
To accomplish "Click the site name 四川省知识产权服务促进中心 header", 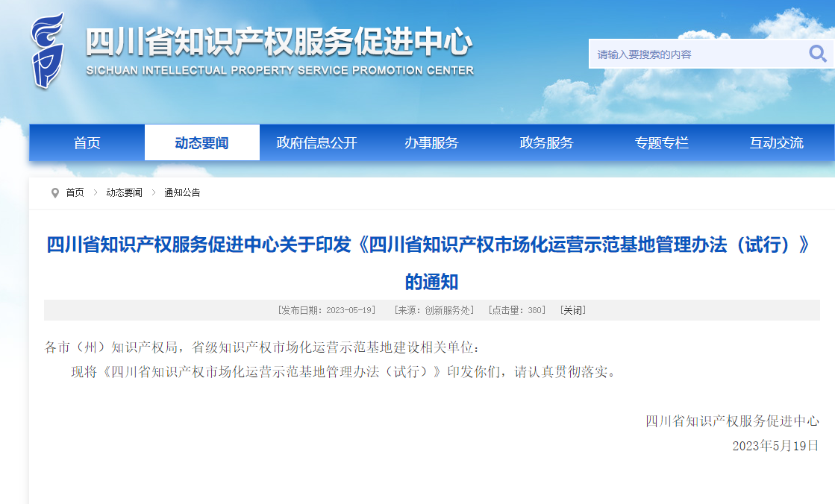I will 279,43.
